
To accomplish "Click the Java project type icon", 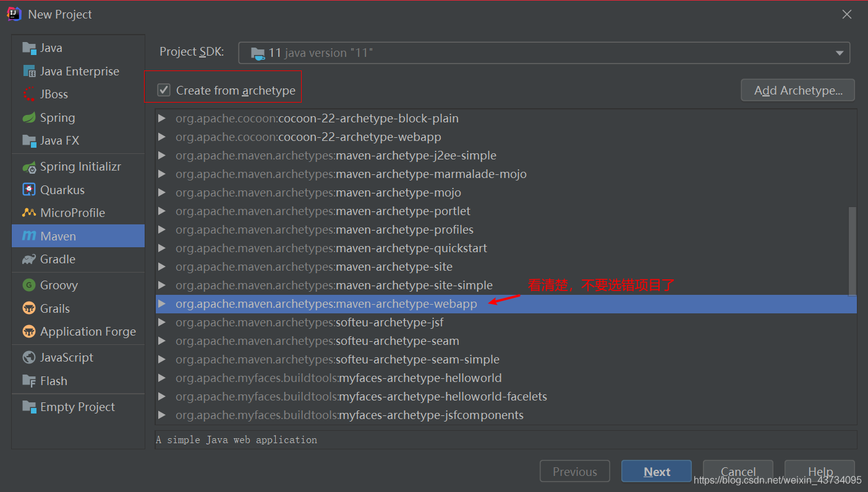I will [x=29, y=48].
